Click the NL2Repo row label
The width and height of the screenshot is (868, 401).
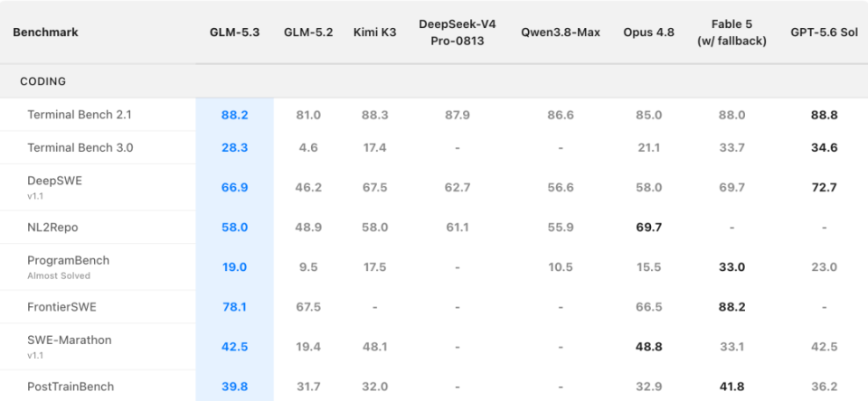click(x=54, y=227)
